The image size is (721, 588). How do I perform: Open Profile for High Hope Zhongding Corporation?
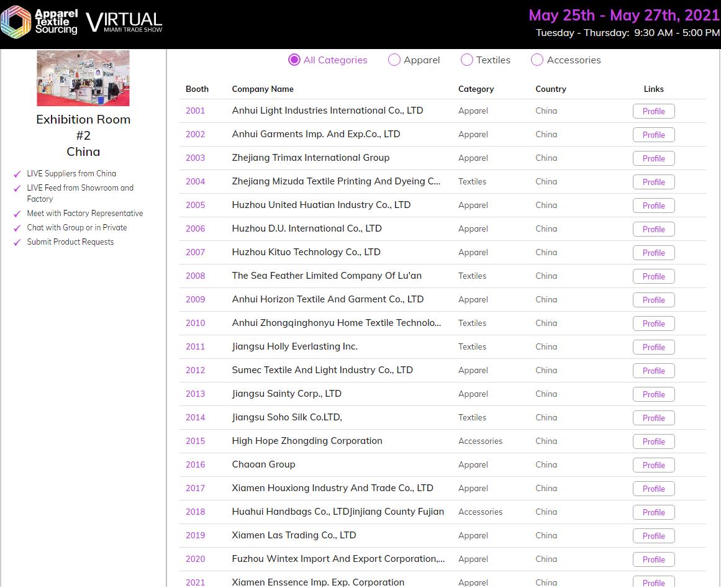pyautogui.click(x=653, y=441)
